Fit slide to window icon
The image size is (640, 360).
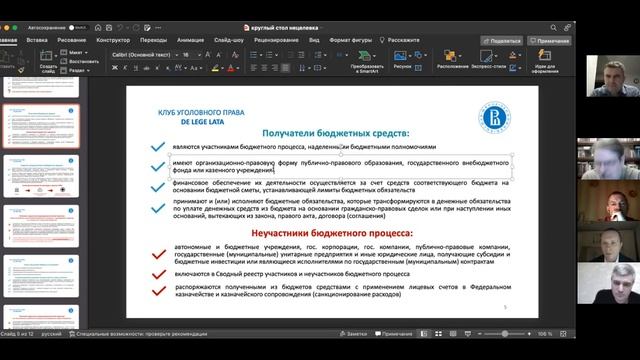[563, 334]
